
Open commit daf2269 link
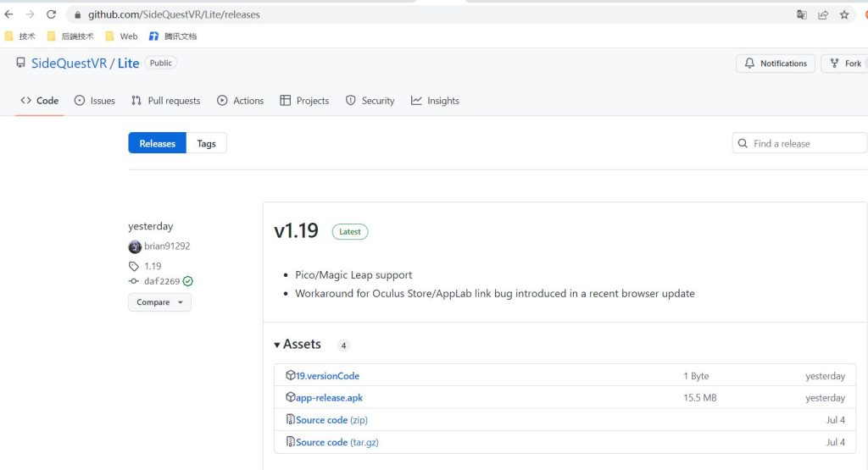coord(162,281)
